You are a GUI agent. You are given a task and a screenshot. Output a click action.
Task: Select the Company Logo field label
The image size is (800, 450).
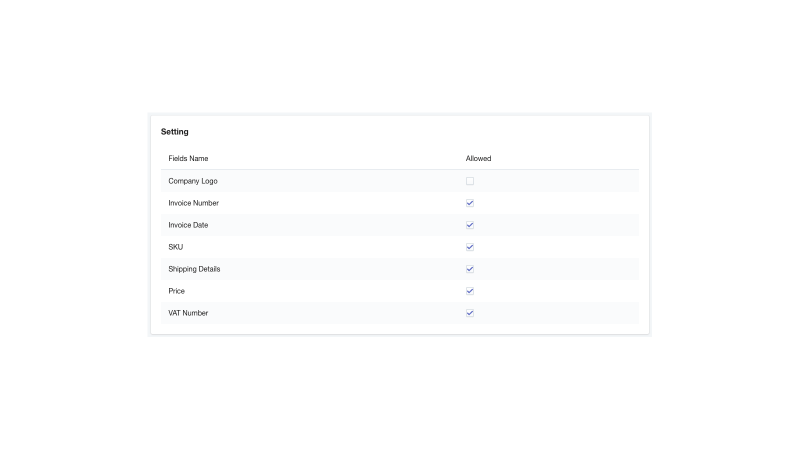(x=193, y=181)
